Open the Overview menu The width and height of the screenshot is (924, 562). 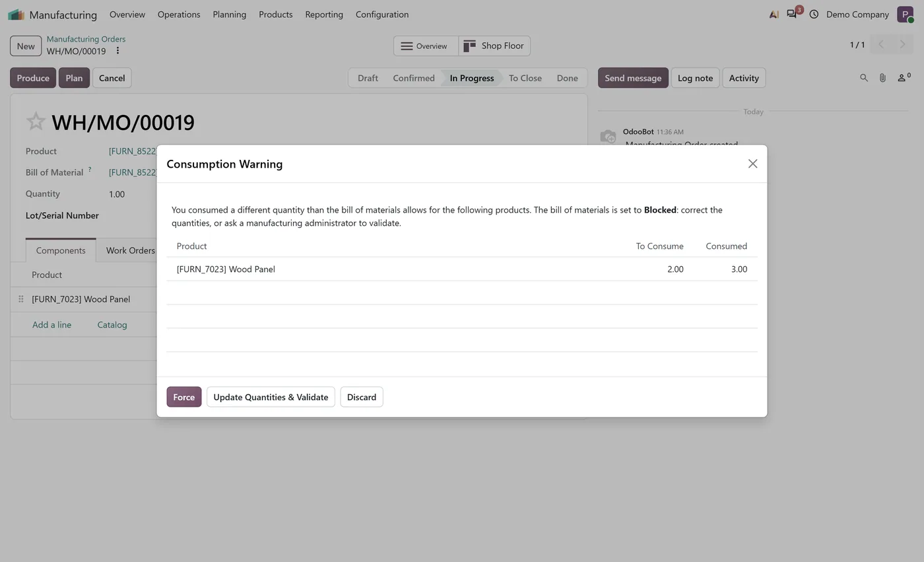(x=127, y=15)
